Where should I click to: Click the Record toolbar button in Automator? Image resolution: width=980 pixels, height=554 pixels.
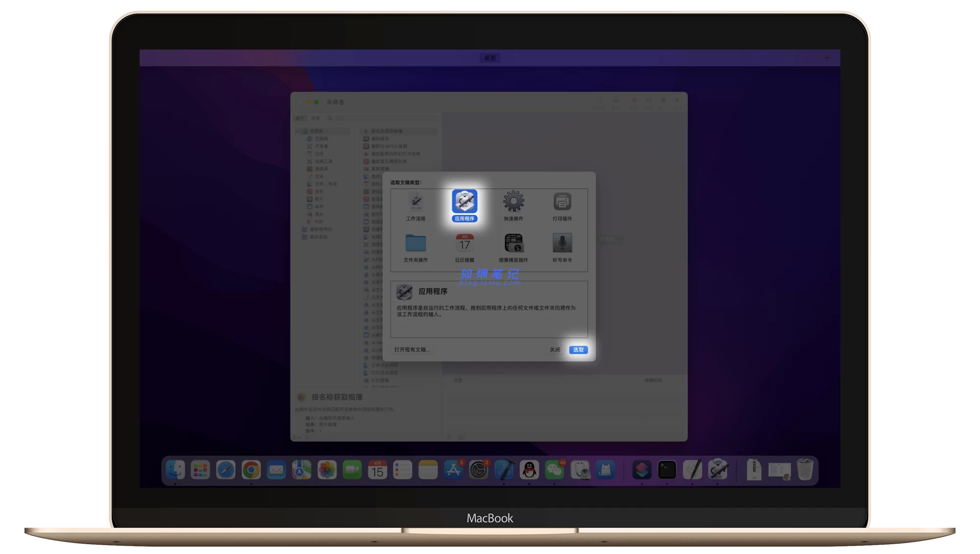634,102
